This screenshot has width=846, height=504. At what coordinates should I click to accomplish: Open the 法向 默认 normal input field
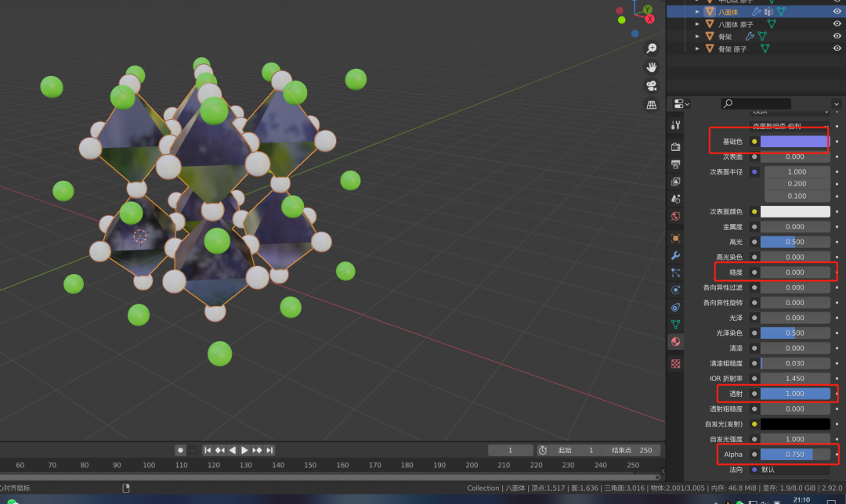coord(795,470)
